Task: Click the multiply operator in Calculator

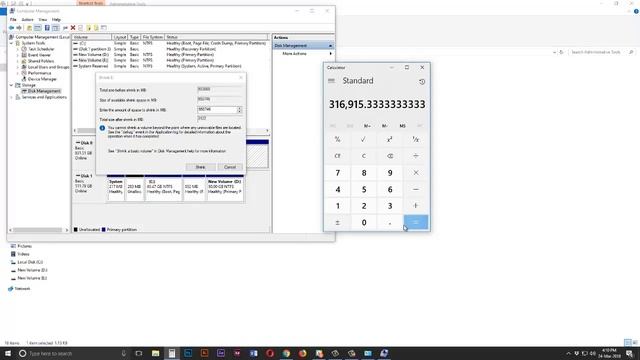Action: pyautogui.click(x=416, y=173)
